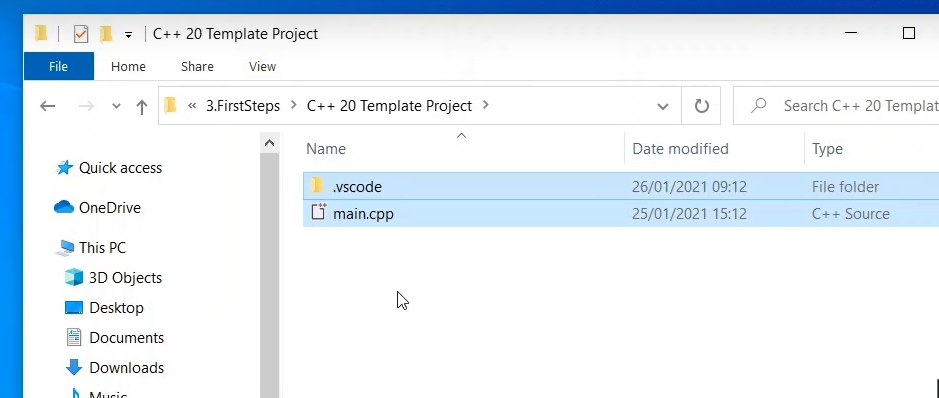Switch to the Share ribbon tab
The width and height of the screenshot is (939, 398).
tap(197, 66)
